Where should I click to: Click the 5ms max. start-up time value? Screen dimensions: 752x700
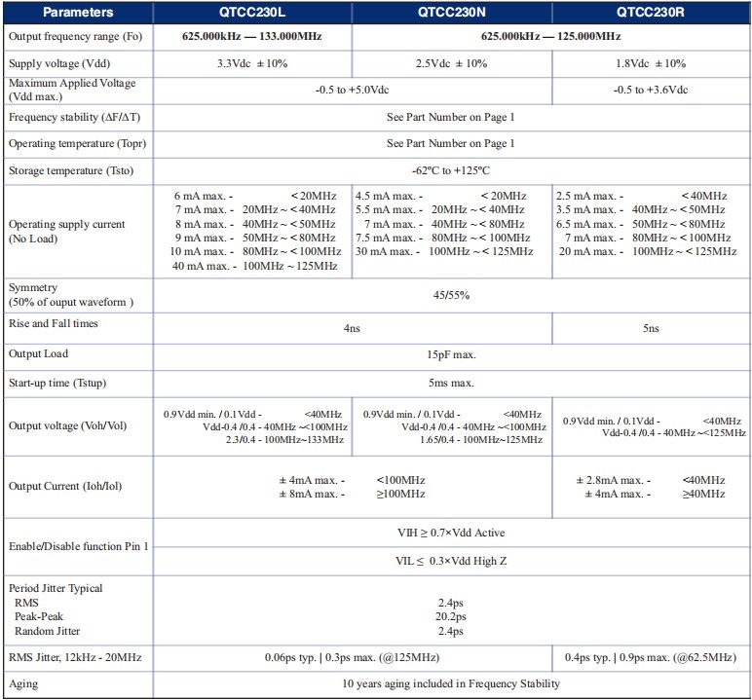[x=450, y=383]
